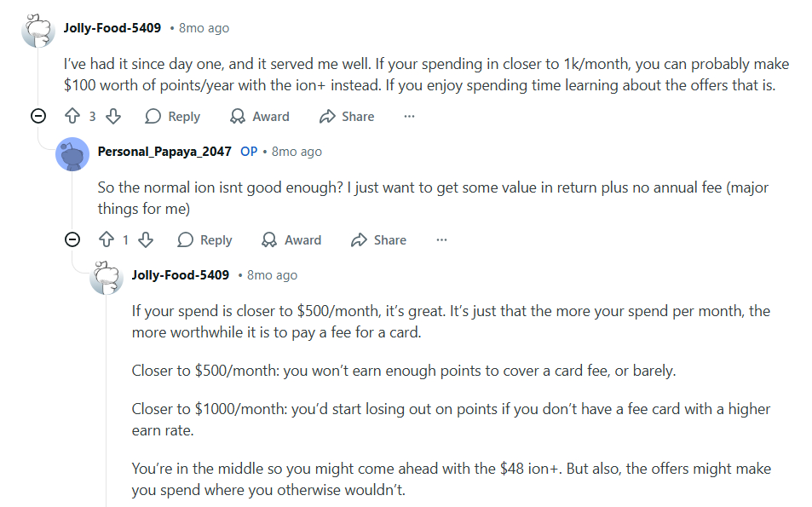This screenshot has width=812, height=507.
Task: Open more options on Personal_Papaya_2047's reply
Action: click(441, 240)
